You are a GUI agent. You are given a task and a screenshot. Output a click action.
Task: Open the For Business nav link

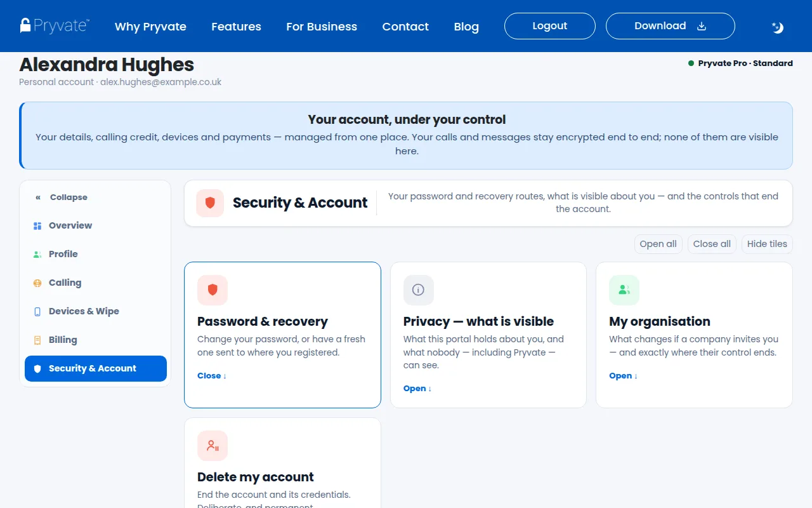322,27
